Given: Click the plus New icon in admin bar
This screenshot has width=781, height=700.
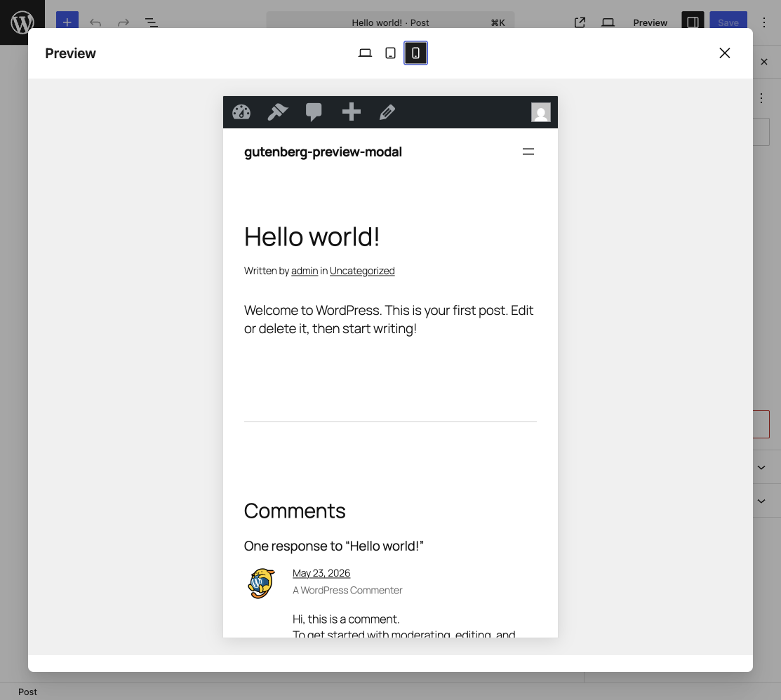Looking at the screenshot, I should (351, 112).
